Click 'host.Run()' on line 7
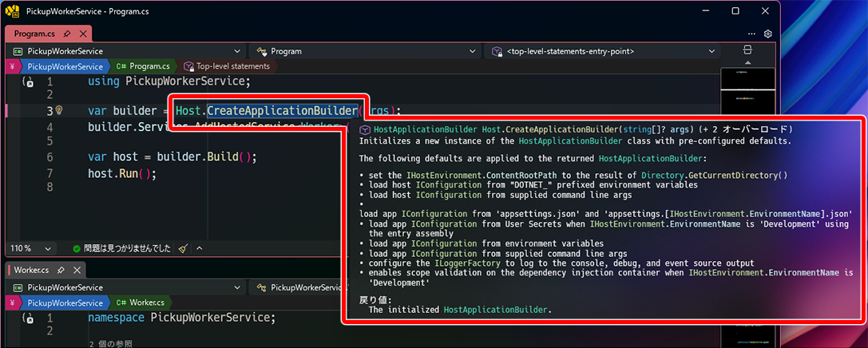This screenshot has height=348, width=868. point(122,174)
